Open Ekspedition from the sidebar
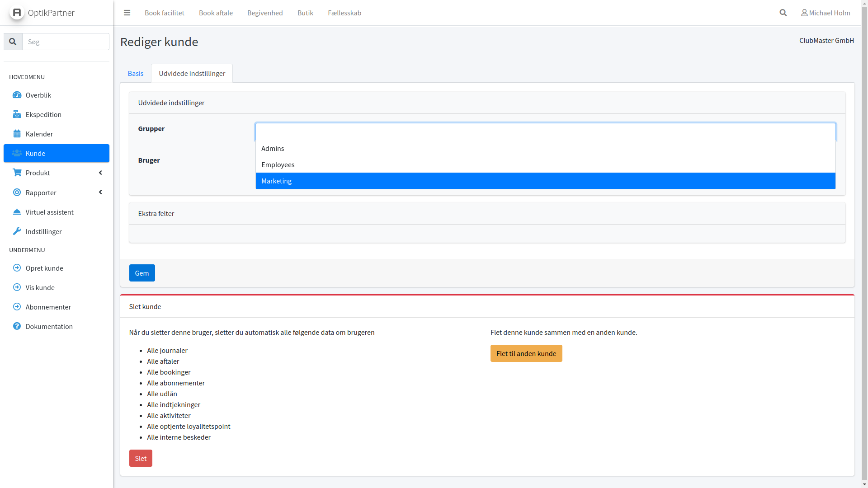Viewport: 868px width, 488px height. click(x=43, y=114)
